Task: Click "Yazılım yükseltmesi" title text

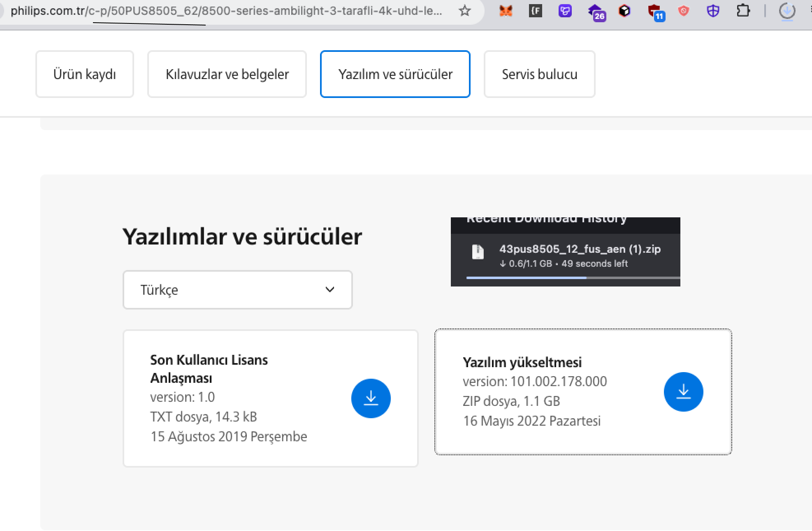Action: 522,362
